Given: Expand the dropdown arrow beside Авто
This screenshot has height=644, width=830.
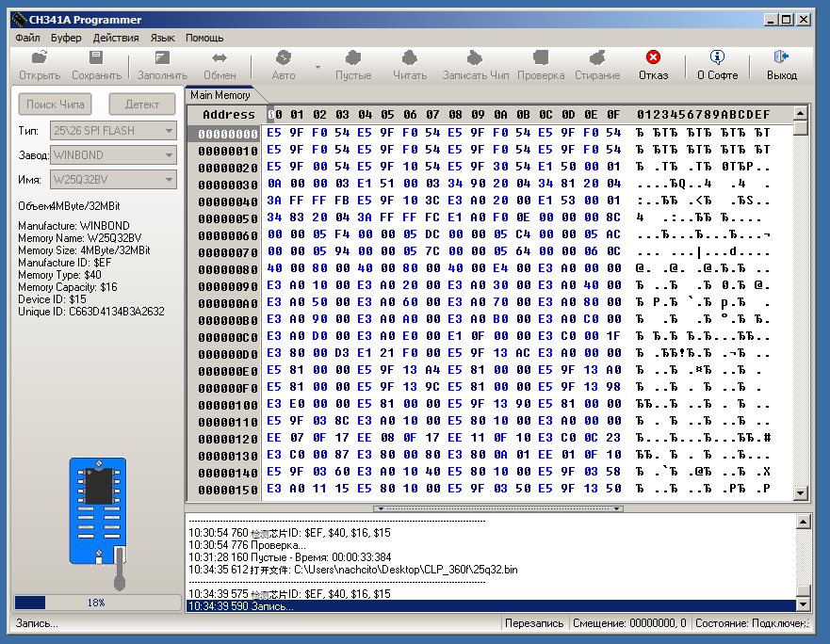Looking at the screenshot, I should pyautogui.click(x=317, y=68).
